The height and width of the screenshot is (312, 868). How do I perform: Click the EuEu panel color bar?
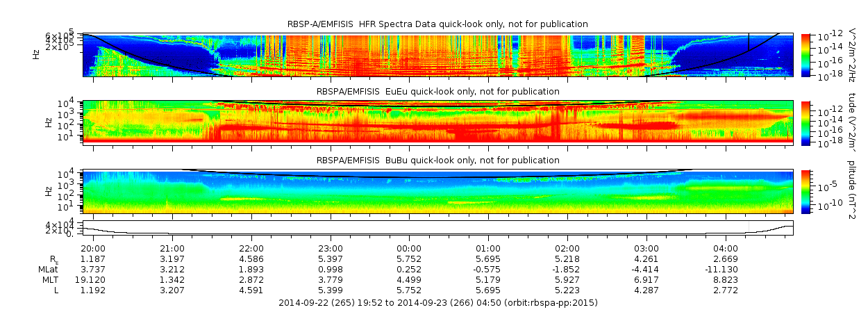tap(806, 122)
